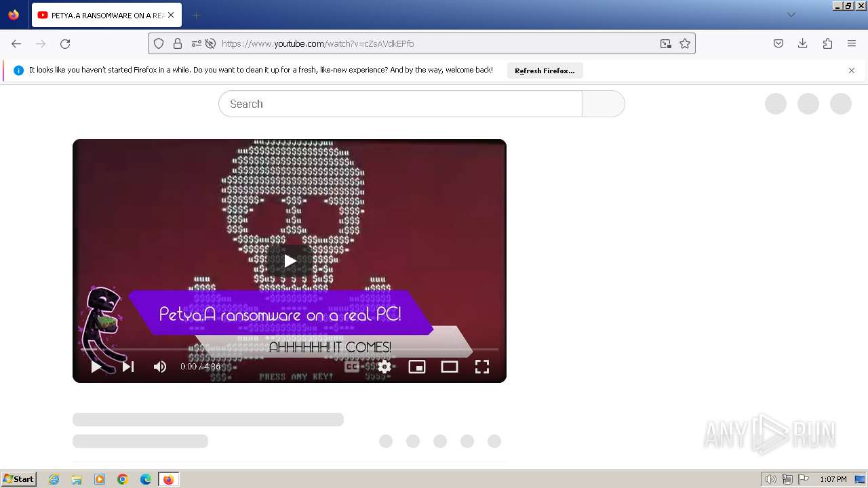Seek on the video progress bar

pos(290,349)
